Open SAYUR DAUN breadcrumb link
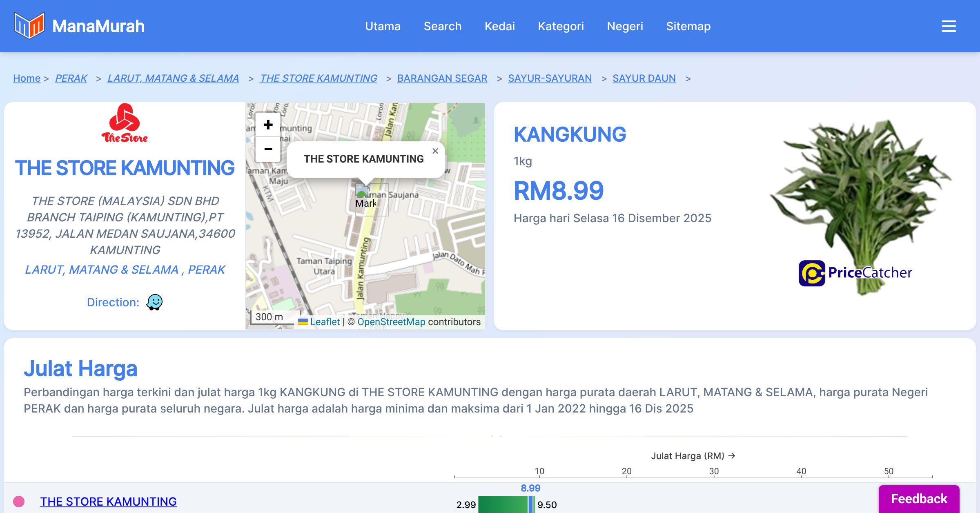This screenshot has height=513, width=980. [644, 78]
